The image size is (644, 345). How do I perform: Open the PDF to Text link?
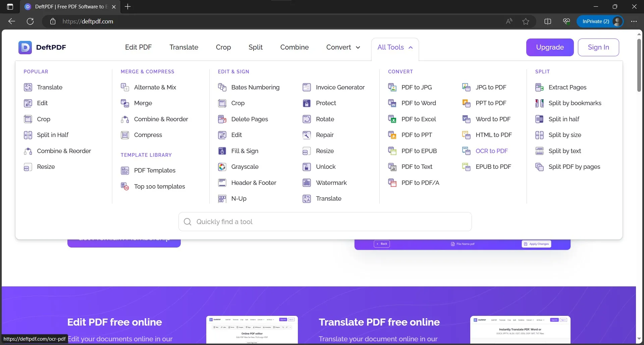tap(417, 167)
